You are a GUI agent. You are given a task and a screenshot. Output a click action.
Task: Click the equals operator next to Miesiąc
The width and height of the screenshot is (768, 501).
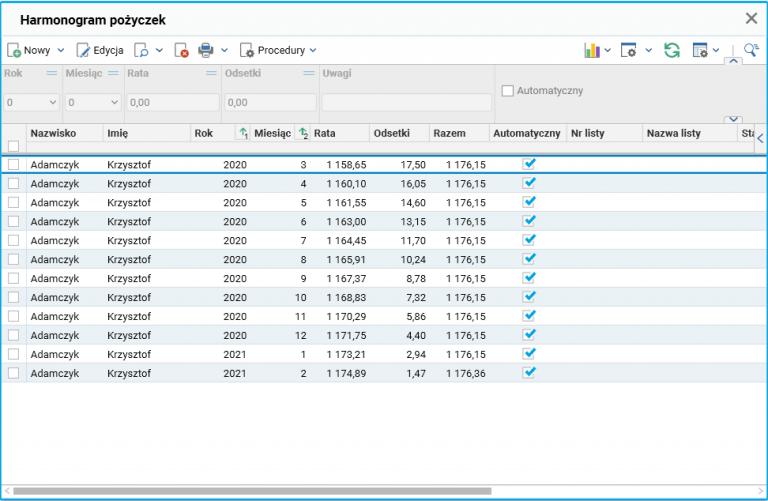[x=114, y=73]
